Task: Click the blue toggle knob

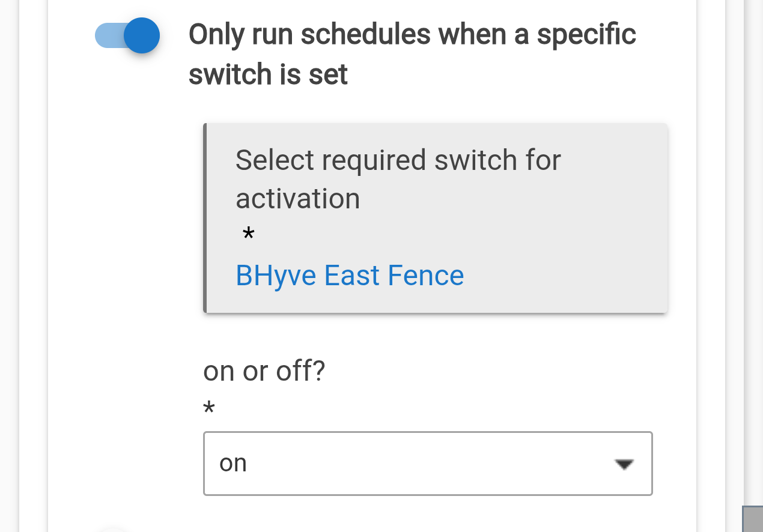Action: tap(142, 36)
